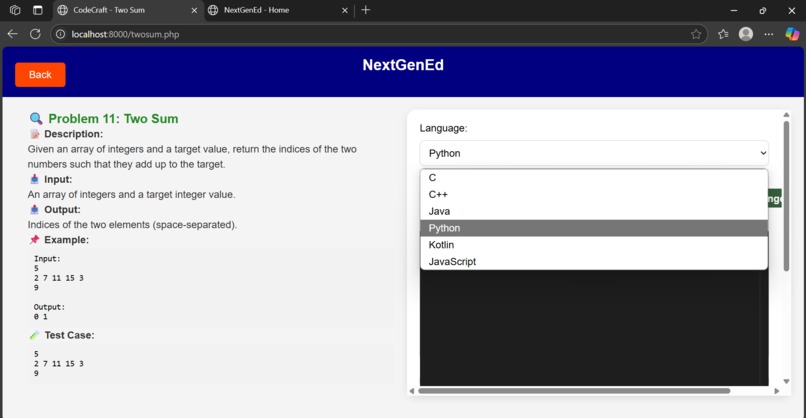Click the scroll right arrow under the editor

(x=777, y=391)
